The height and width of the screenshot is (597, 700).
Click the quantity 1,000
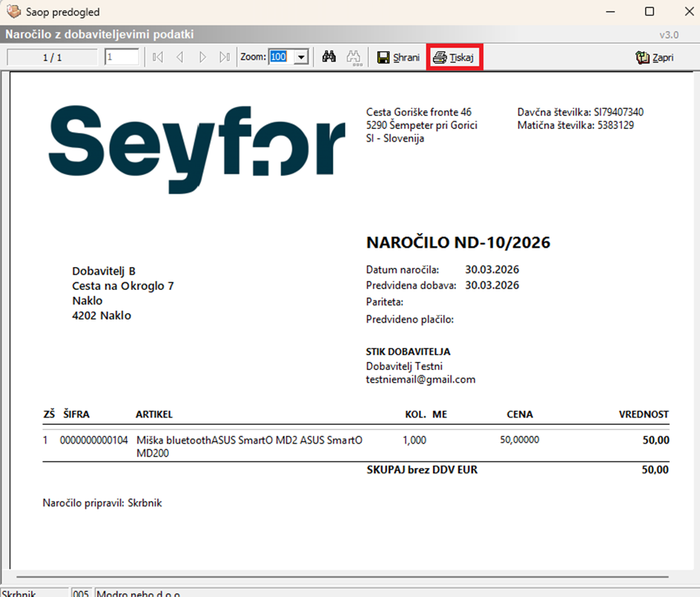coord(415,441)
